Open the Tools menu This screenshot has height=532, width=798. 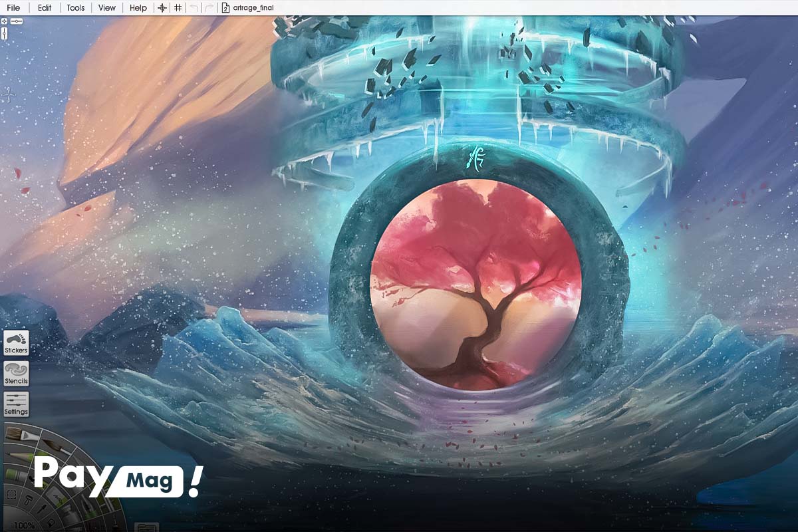76,8
